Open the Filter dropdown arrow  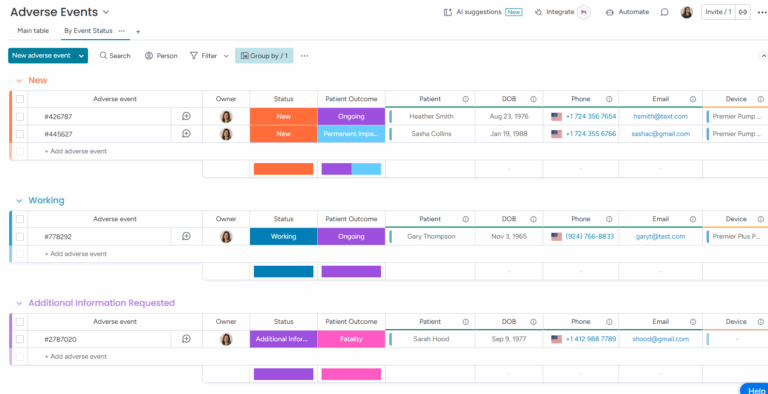226,56
